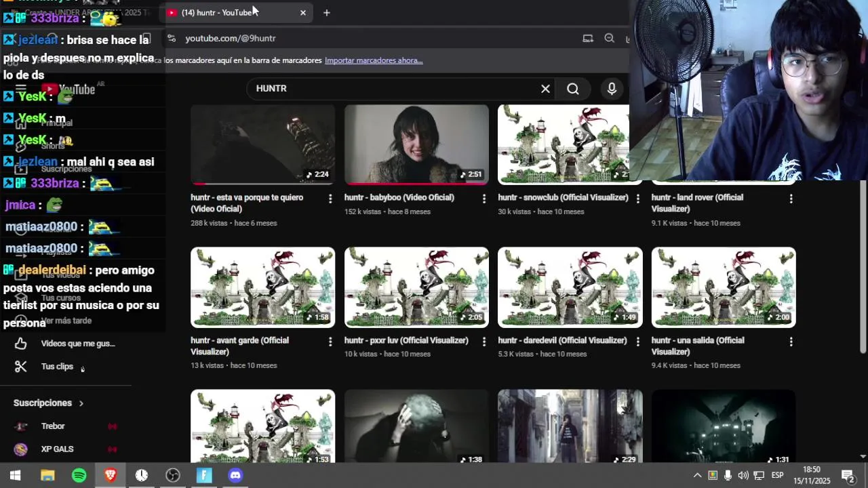Open options menu for avant garde video

[x=330, y=342]
